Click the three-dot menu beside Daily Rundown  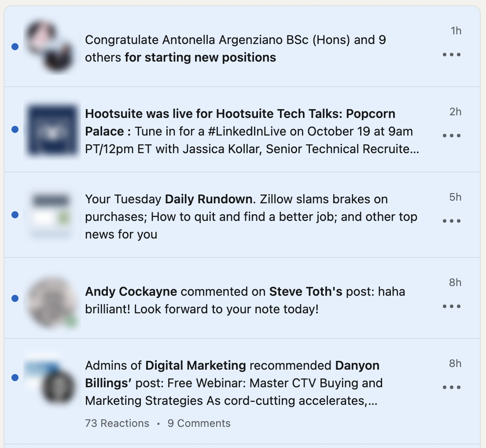[452, 221]
